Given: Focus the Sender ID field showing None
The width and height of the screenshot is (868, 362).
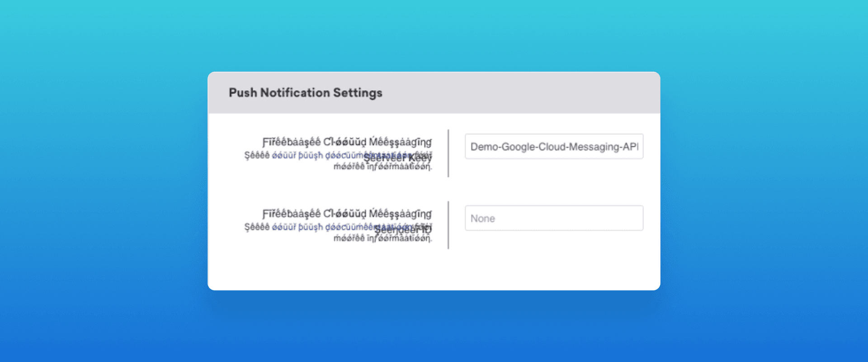Looking at the screenshot, I should [x=553, y=218].
